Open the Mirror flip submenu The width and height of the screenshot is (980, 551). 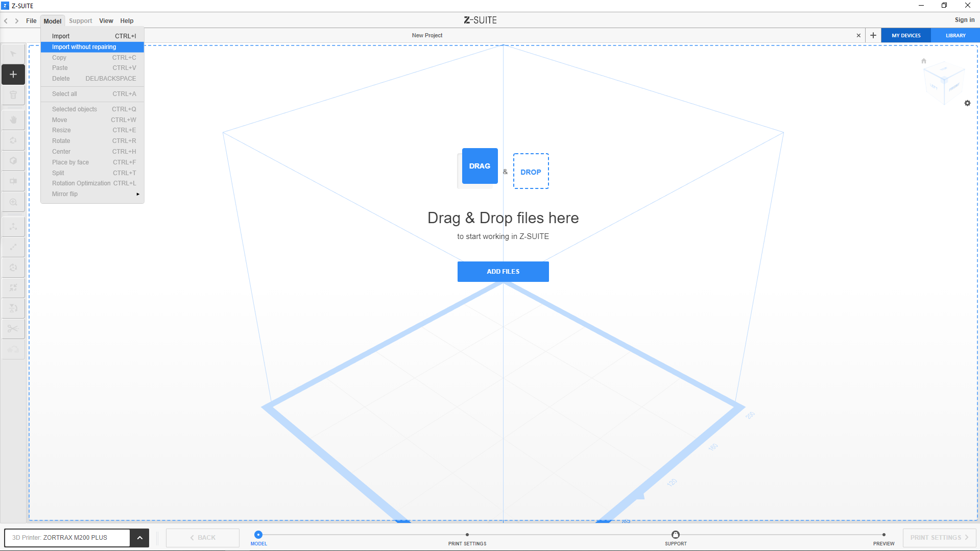[92, 194]
